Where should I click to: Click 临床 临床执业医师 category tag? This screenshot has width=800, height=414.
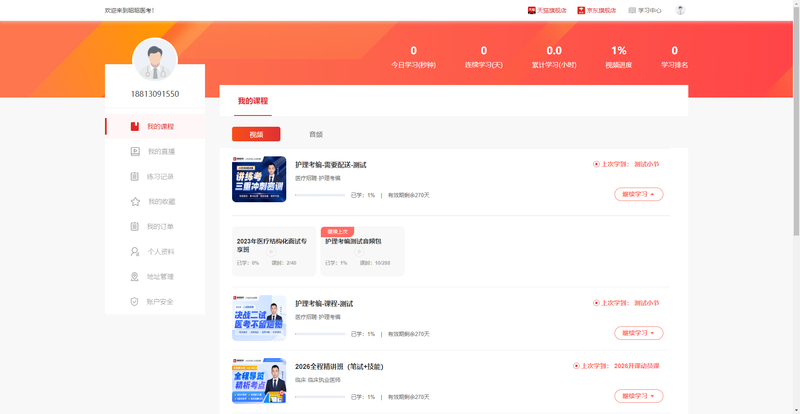point(317,380)
